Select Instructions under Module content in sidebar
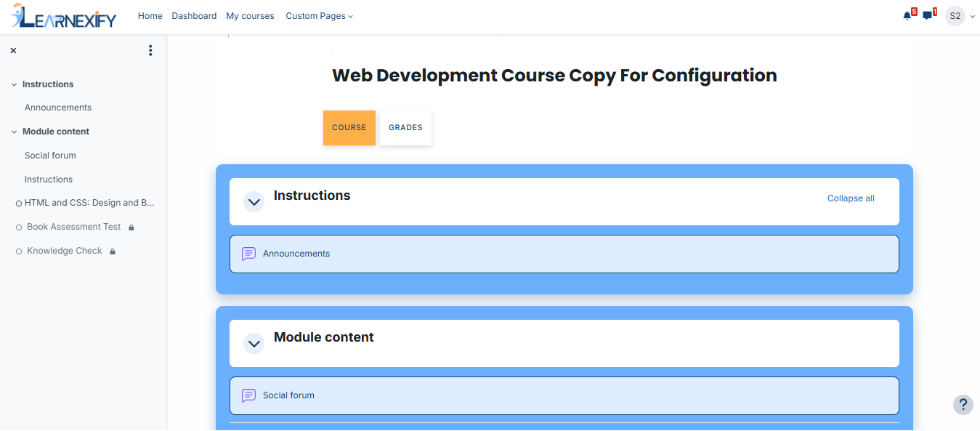Image resolution: width=980 pixels, height=431 pixels. click(49, 180)
